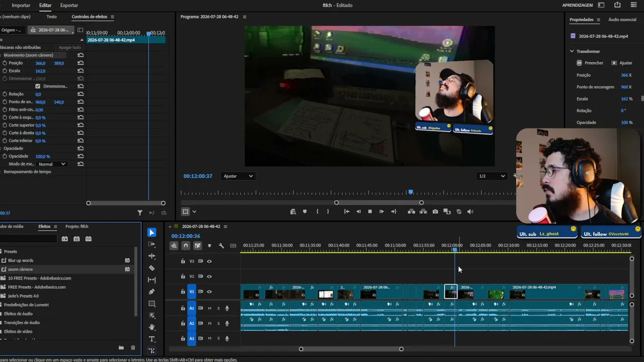
Task: Select the Type tool
Action: pyautogui.click(x=152, y=339)
